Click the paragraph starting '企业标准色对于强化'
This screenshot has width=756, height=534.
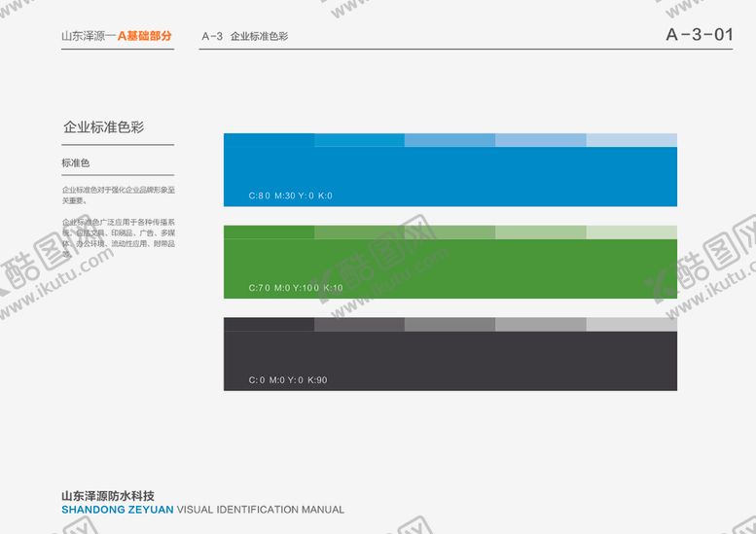[x=118, y=196]
